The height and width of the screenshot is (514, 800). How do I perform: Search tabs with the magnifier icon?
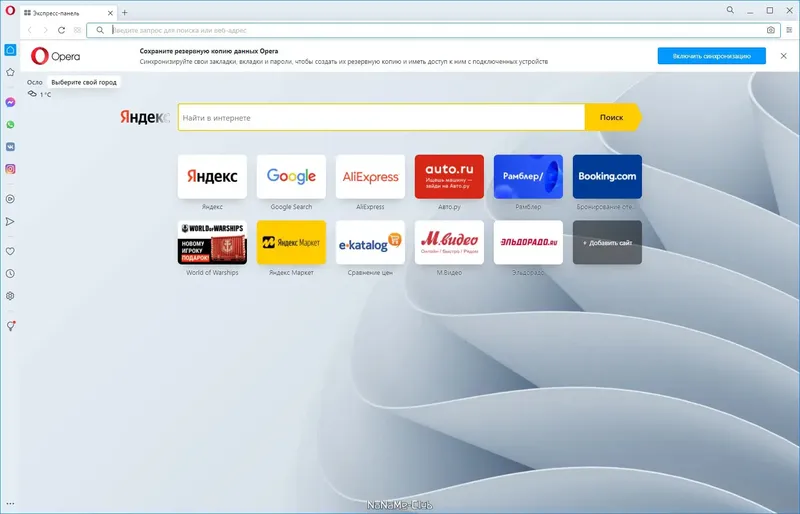[x=730, y=10]
